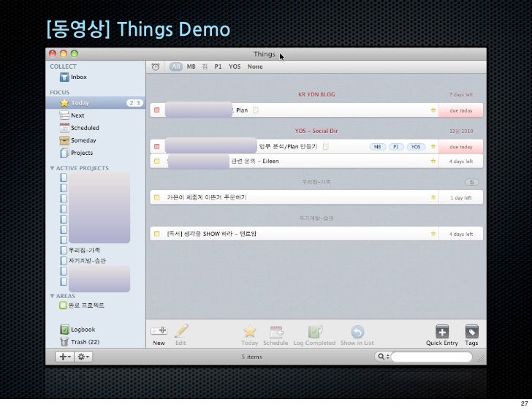The height and width of the screenshot is (410, 532).
Task: Click the 집 tag pill beside 우리집-가족
Action: (x=471, y=182)
